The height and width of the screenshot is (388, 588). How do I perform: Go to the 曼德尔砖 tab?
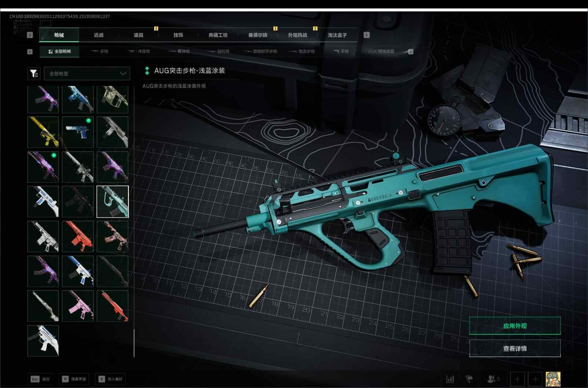click(x=258, y=35)
